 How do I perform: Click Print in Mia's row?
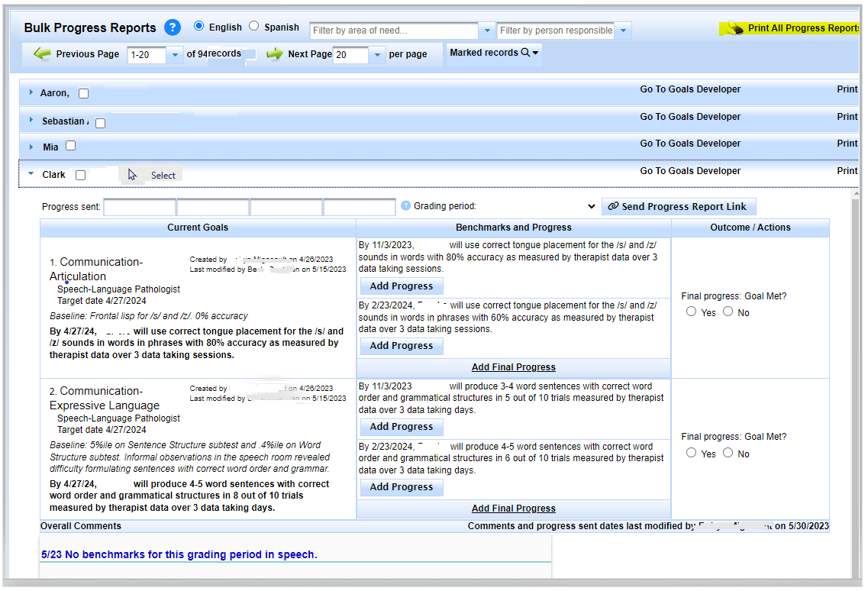click(847, 144)
